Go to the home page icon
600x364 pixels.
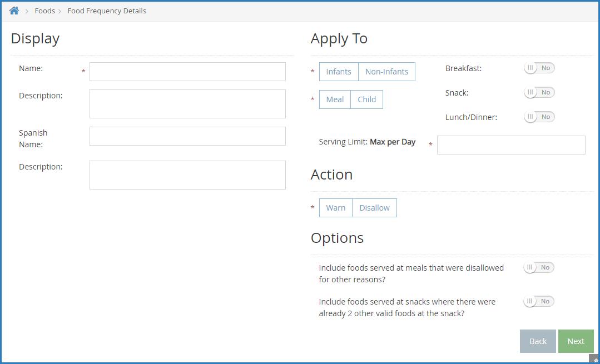14,11
